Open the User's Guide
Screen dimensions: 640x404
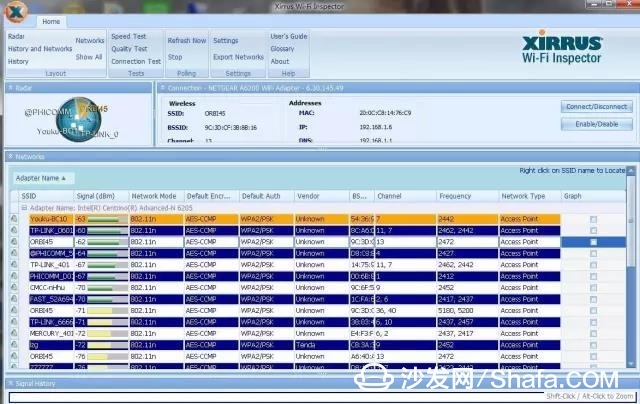pyautogui.click(x=289, y=36)
